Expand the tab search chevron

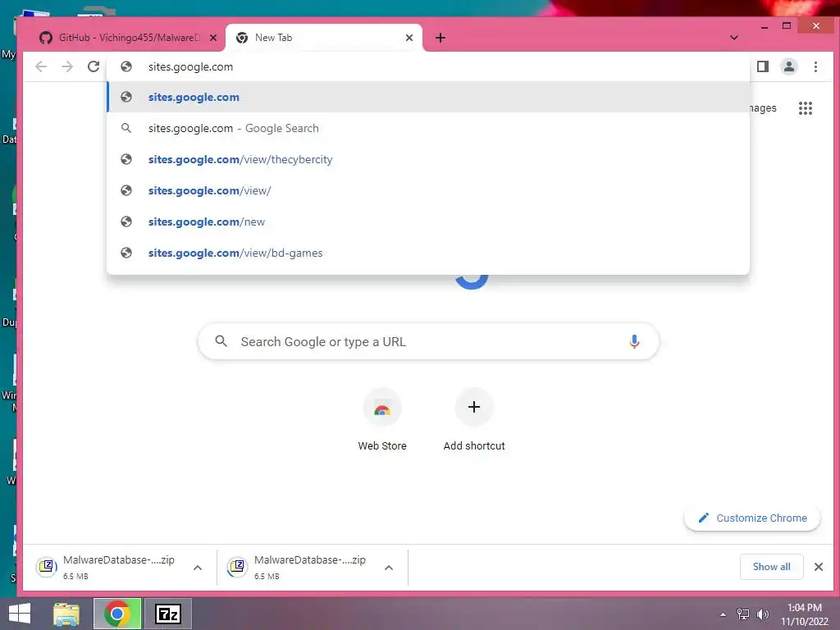click(x=734, y=38)
